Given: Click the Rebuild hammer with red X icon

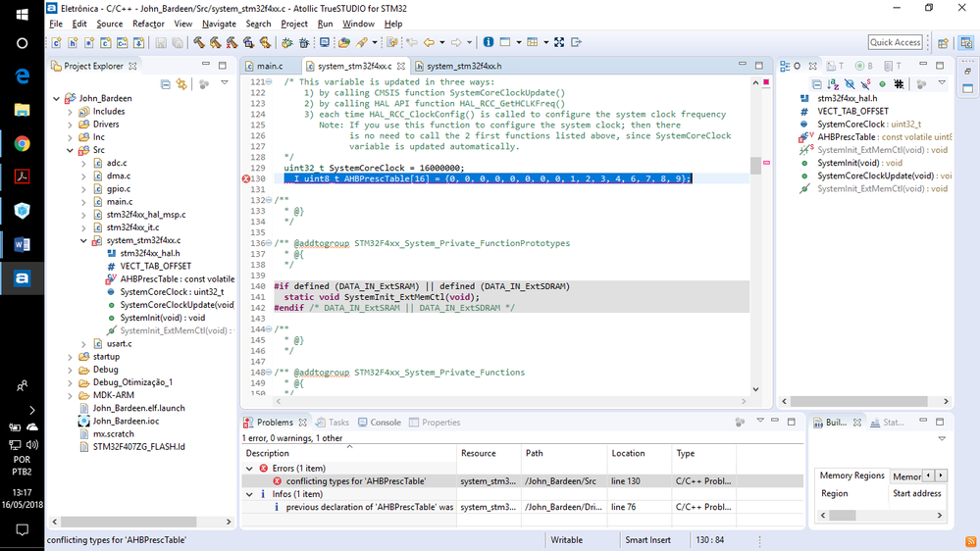Looking at the screenshot, I should [x=232, y=42].
